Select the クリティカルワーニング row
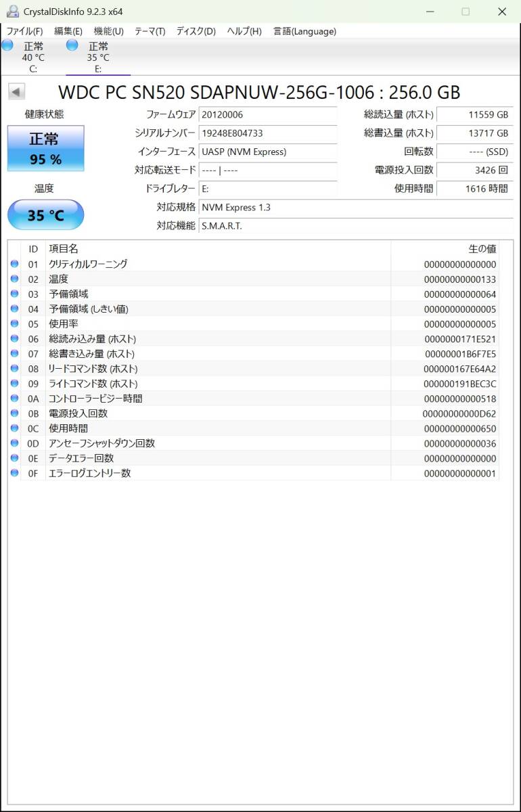This screenshot has height=812, width=521. [x=254, y=264]
